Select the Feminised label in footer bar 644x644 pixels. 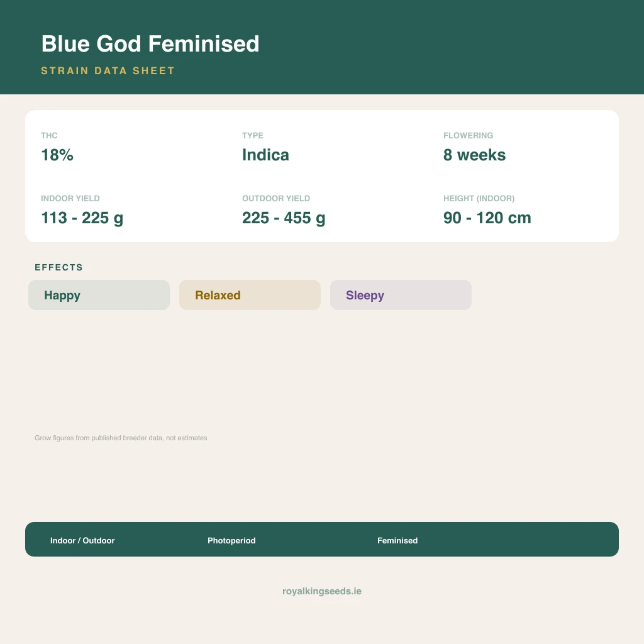397,540
